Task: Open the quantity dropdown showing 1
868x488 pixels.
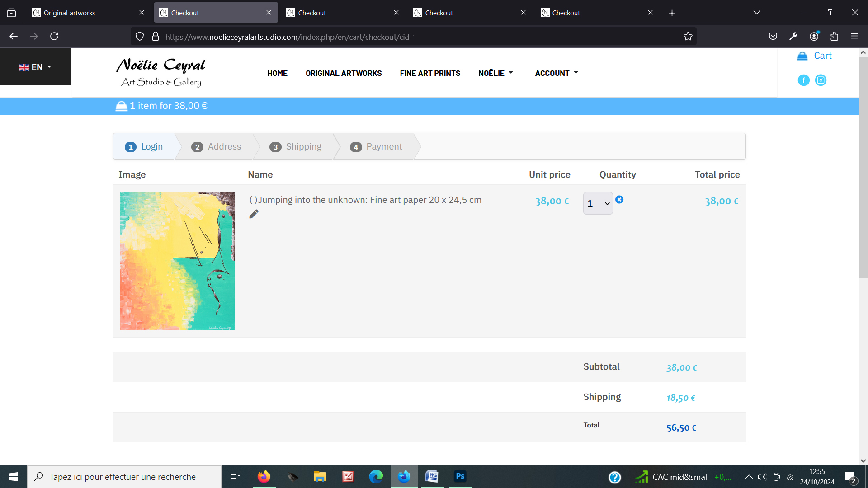Action: click(x=598, y=204)
